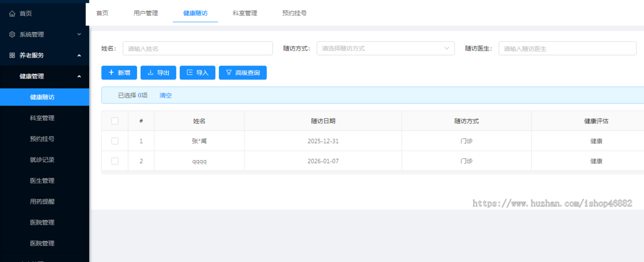The height and width of the screenshot is (262, 644).
Task: Switch to the 科室管理 tab
Action: [245, 13]
